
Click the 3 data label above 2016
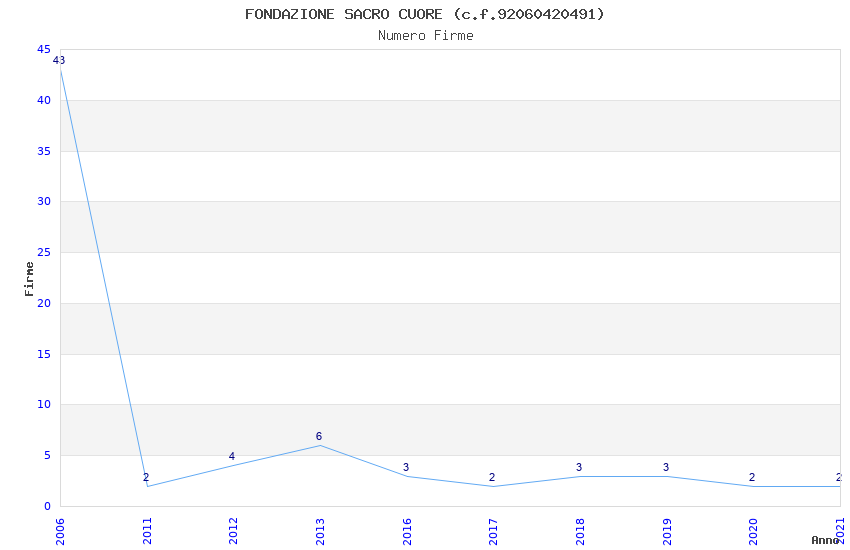pos(406,467)
